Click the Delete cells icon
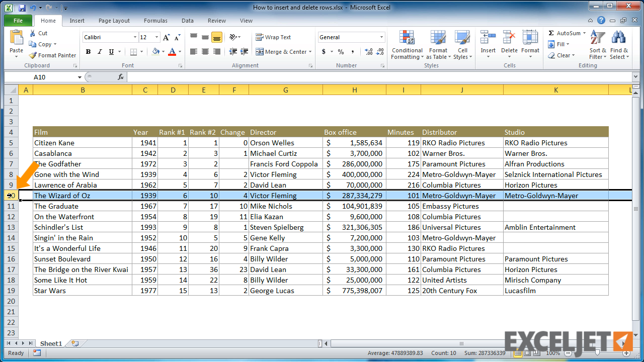This screenshot has width=644, height=362. point(509,38)
